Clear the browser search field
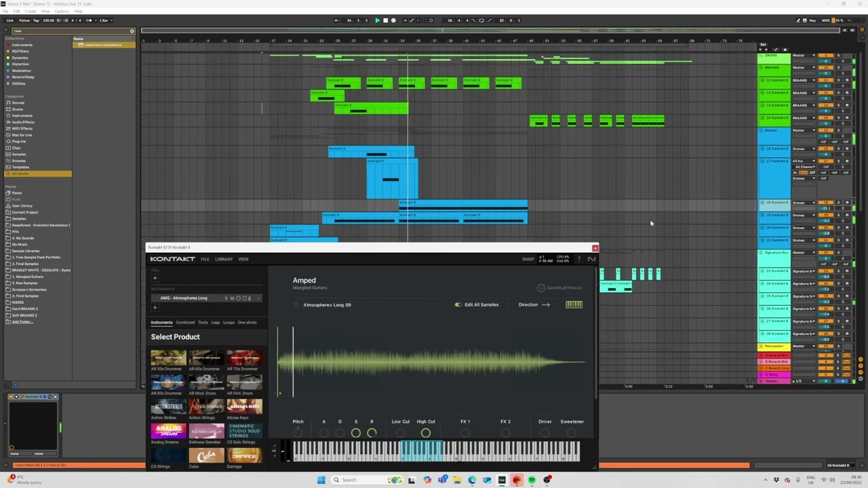 pyautogui.click(x=132, y=31)
